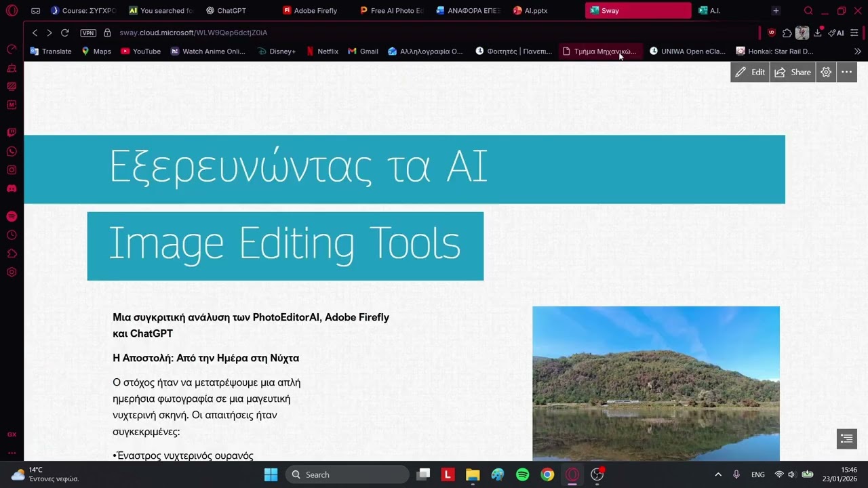Open Task View on the taskbar

pos(423,474)
